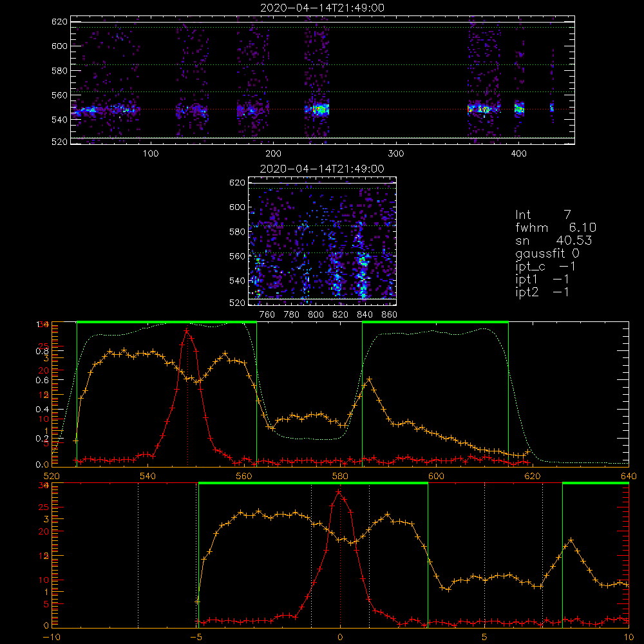The width and height of the screenshot is (644, 644).
Task: Click the x-axis label 620 on third plot
Action: click(x=533, y=477)
